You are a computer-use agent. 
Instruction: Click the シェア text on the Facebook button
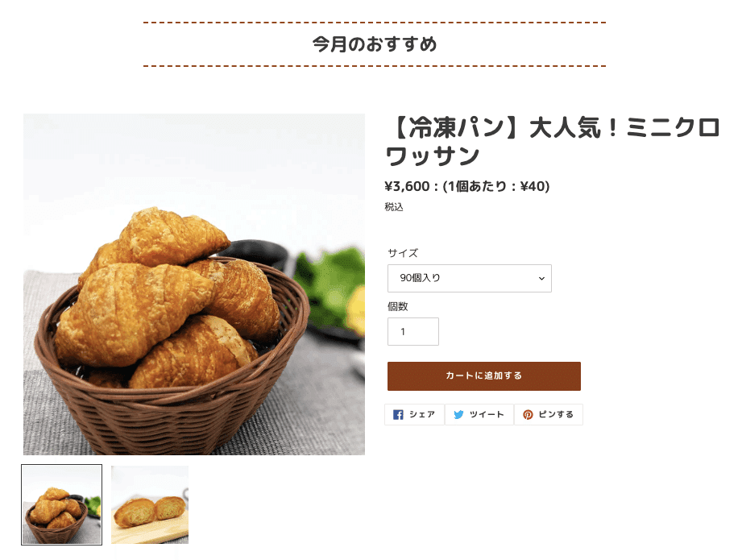(x=421, y=415)
